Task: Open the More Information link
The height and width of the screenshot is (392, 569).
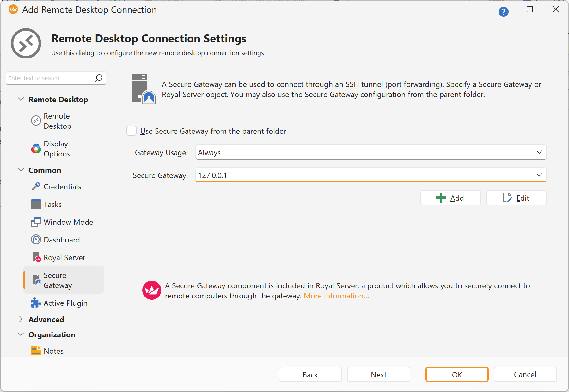Action: click(336, 296)
